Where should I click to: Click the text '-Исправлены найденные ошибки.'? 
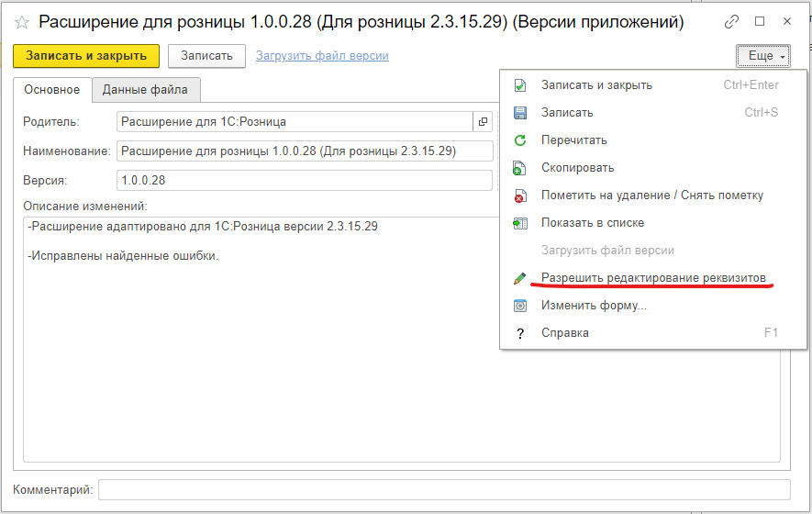click(123, 256)
